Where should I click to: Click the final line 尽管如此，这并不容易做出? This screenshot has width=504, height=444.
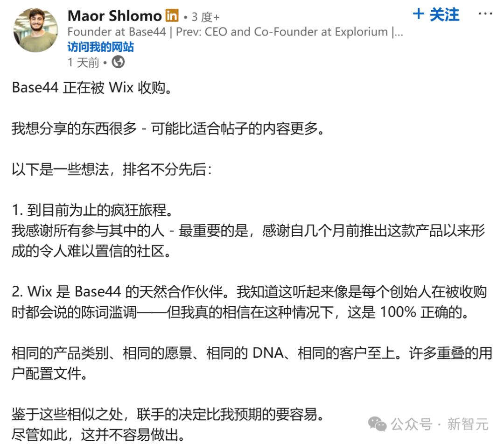pyautogui.click(x=98, y=435)
